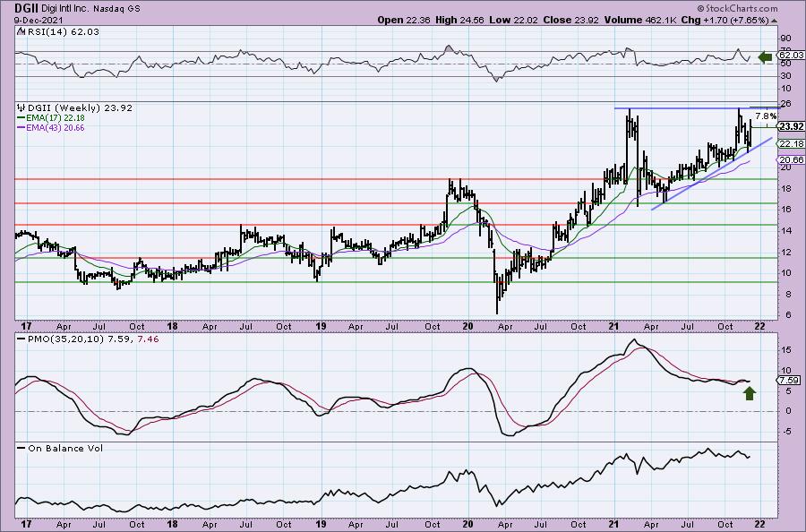Click the -5 level on the PMO axis
Viewport: 806px width, 532px height.
point(787,432)
